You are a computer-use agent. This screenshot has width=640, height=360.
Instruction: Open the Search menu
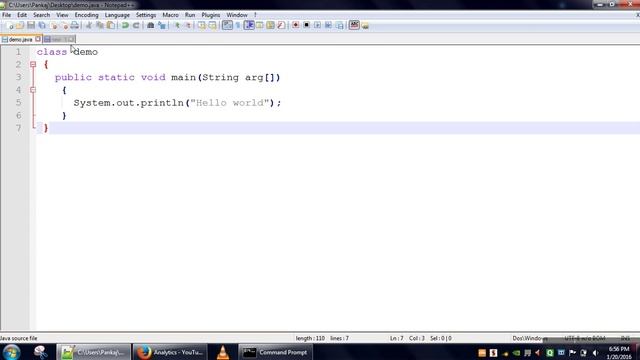(x=41, y=15)
